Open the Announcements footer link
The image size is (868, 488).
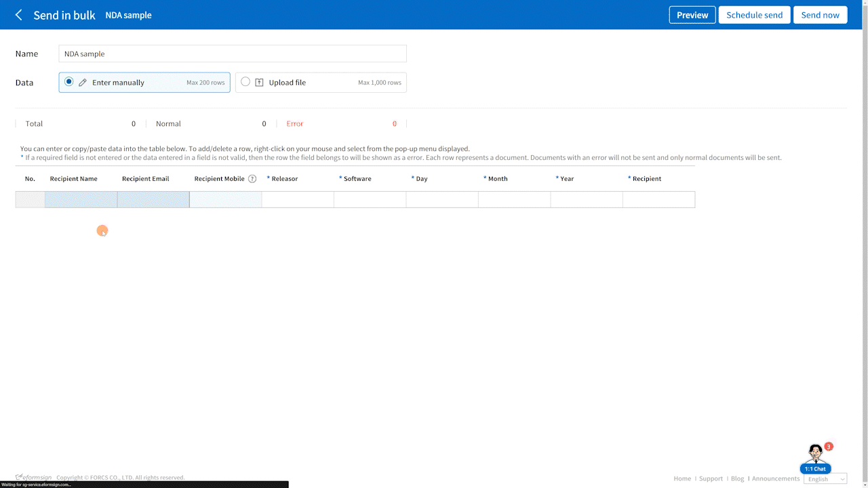pos(776,479)
